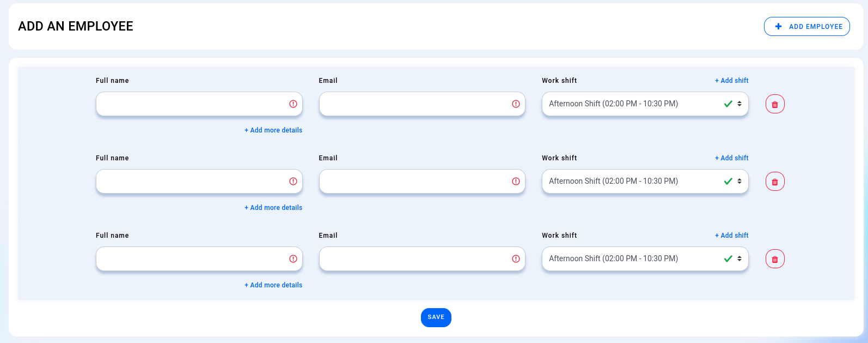Delete the first employee row
Screen dimensions: 868x343
pyautogui.click(x=775, y=104)
